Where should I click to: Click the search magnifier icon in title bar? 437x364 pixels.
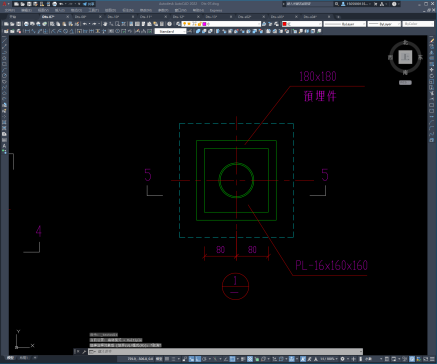[337, 4]
